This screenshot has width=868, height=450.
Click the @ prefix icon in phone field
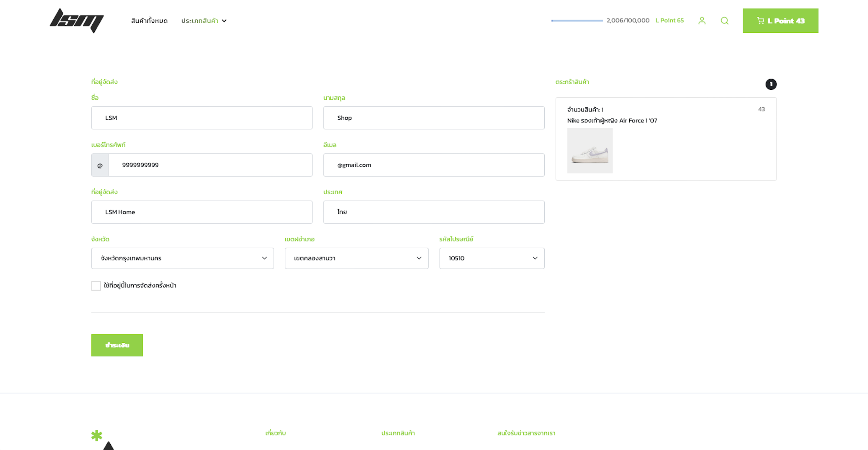(x=100, y=165)
